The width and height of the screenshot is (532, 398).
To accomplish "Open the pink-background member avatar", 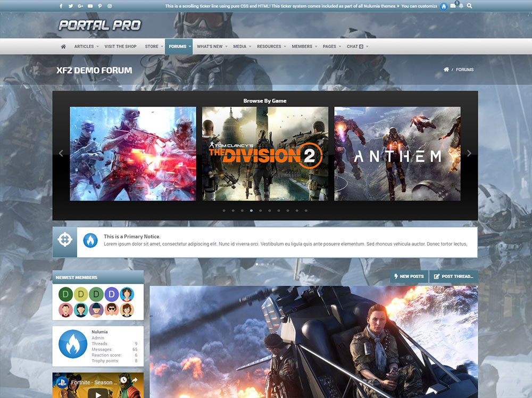I will pyautogui.click(x=65, y=310).
